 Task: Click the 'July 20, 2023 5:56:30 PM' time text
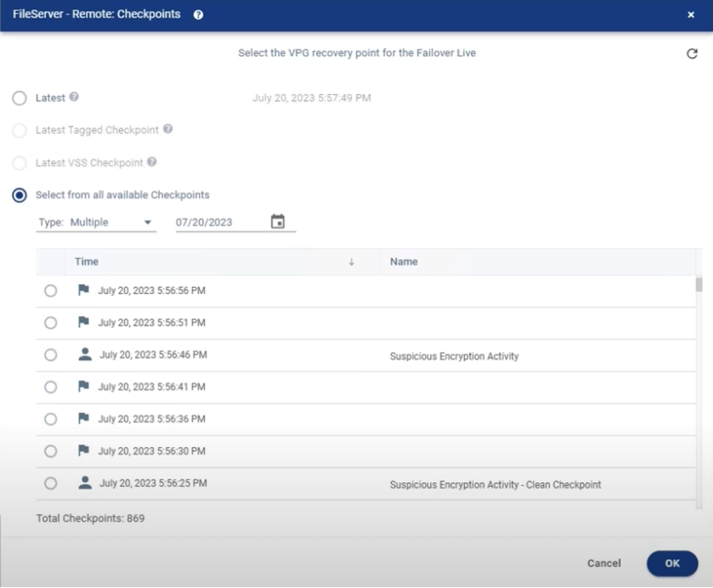click(x=152, y=451)
